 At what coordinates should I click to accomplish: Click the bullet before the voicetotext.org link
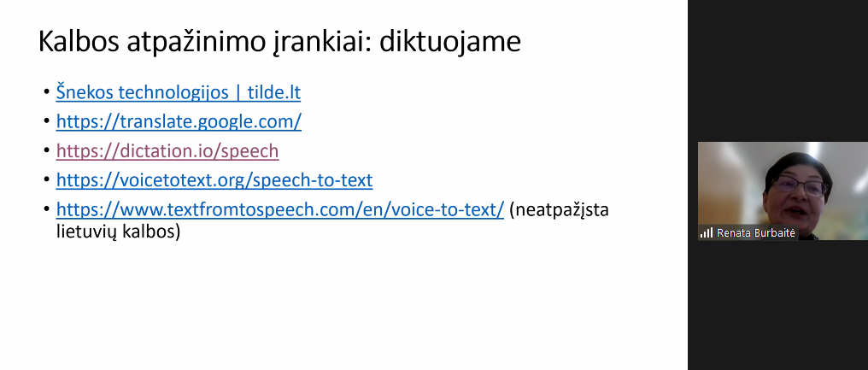46,181
